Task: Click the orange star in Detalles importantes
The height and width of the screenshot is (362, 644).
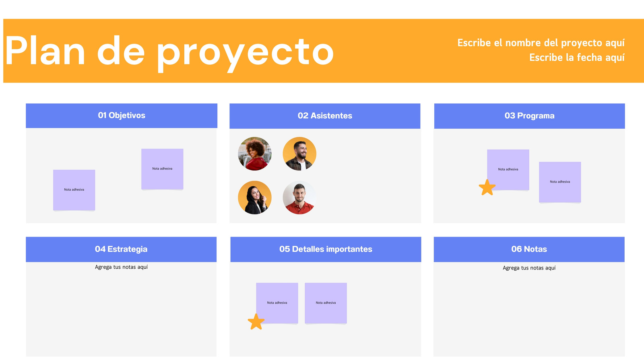Action: pyautogui.click(x=256, y=322)
